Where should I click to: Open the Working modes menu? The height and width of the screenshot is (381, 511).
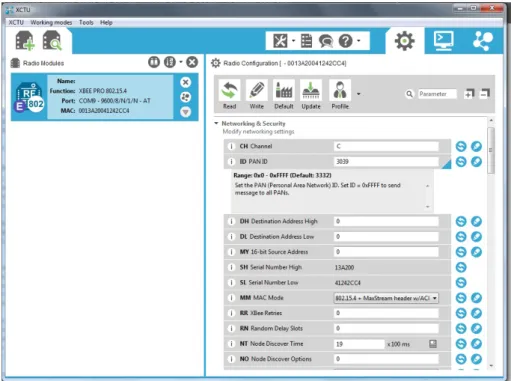(51, 22)
